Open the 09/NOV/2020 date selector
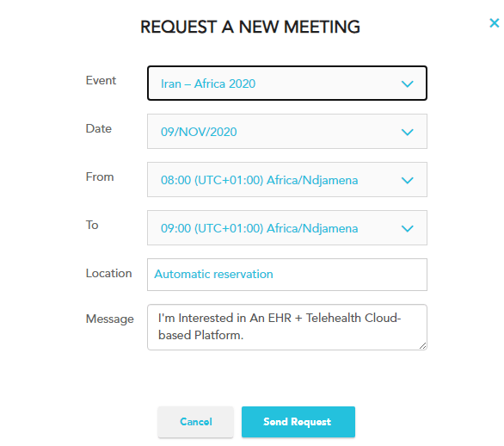This screenshot has width=504, height=446. 287,131
